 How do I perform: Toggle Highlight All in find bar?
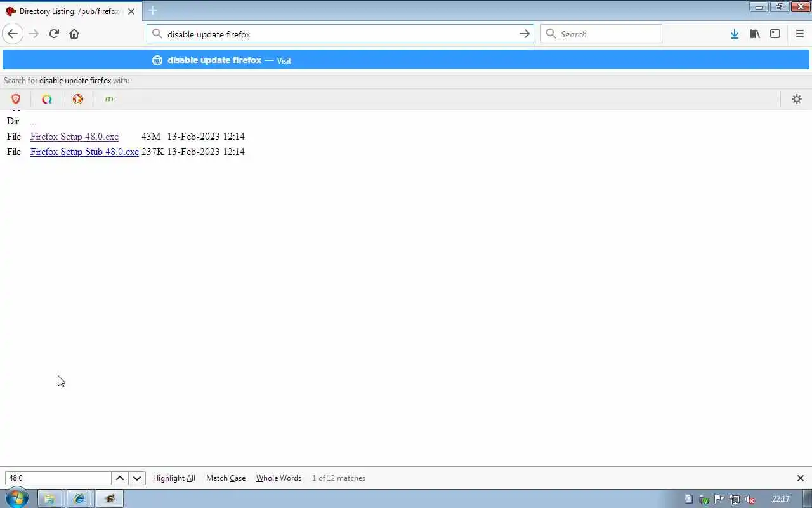coord(174,478)
